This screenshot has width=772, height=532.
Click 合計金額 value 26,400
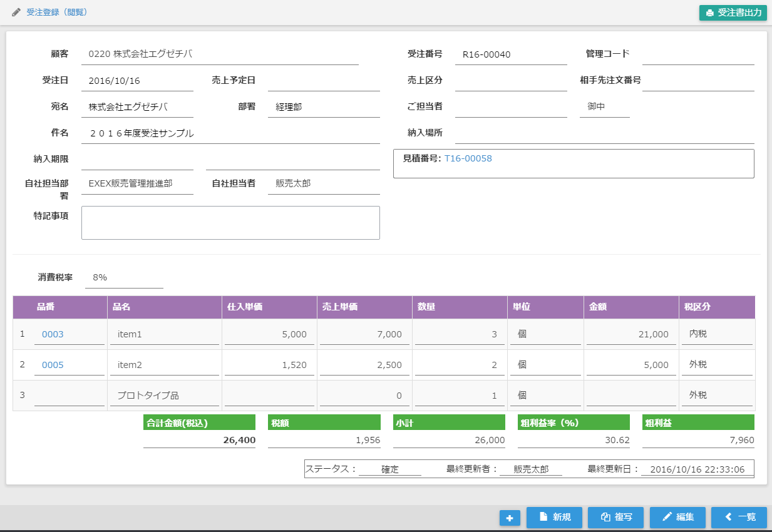[x=199, y=440]
